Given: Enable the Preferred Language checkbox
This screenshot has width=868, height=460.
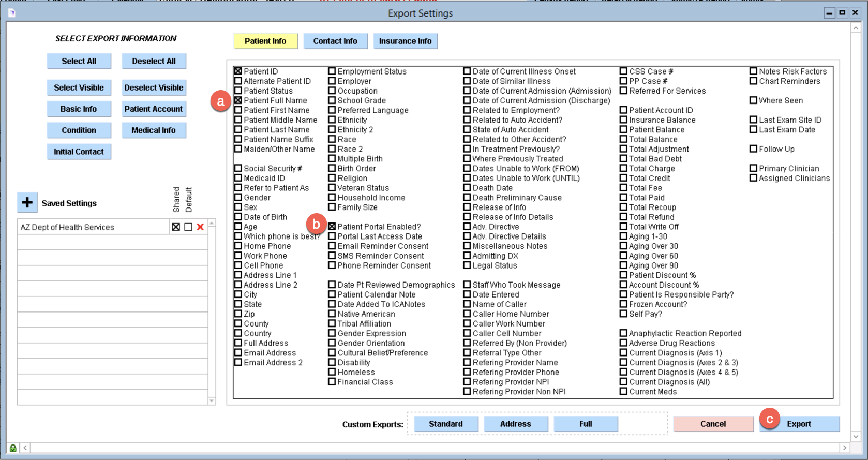Looking at the screenshot, I should (332, 110).
